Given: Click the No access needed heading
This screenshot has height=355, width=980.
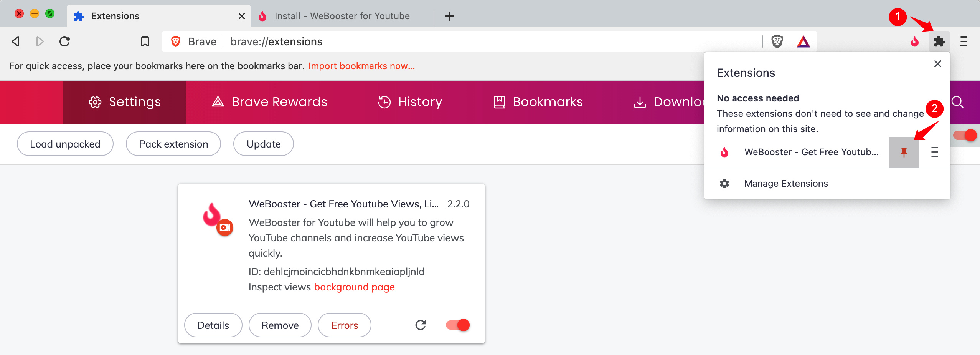Looking at the screenshot, I should point(758,98).
